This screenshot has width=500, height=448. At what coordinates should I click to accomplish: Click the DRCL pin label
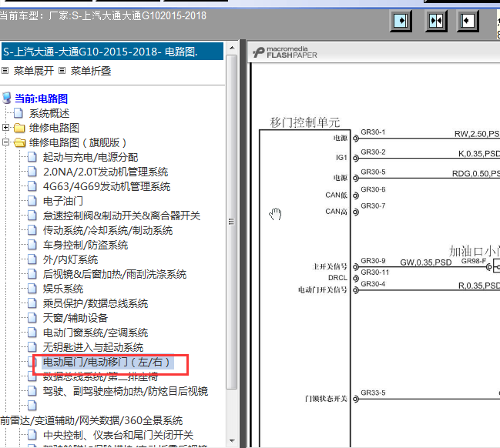click(337, 278)
